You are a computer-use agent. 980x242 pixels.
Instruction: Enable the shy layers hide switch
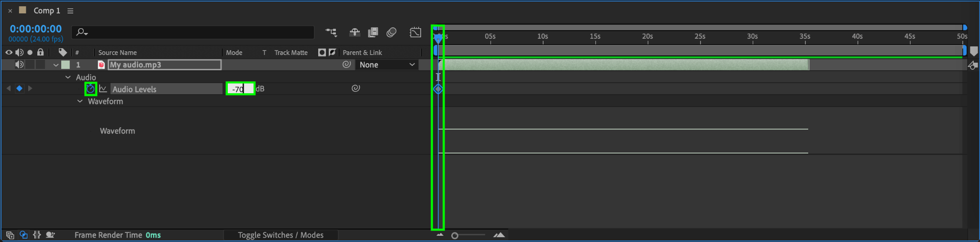[x=355, y=32]
